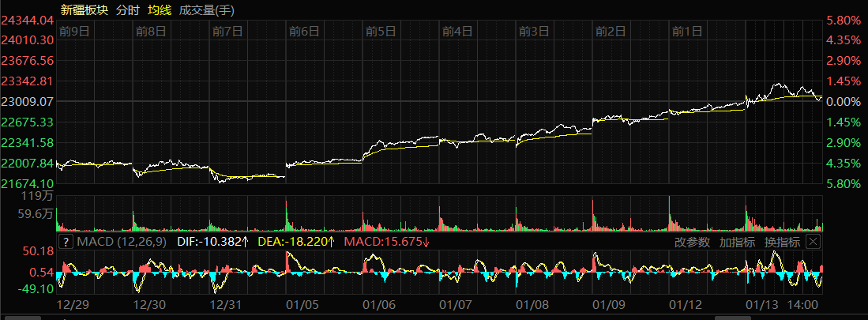Open the 换指标 switch indicator option

coord(782,242)
